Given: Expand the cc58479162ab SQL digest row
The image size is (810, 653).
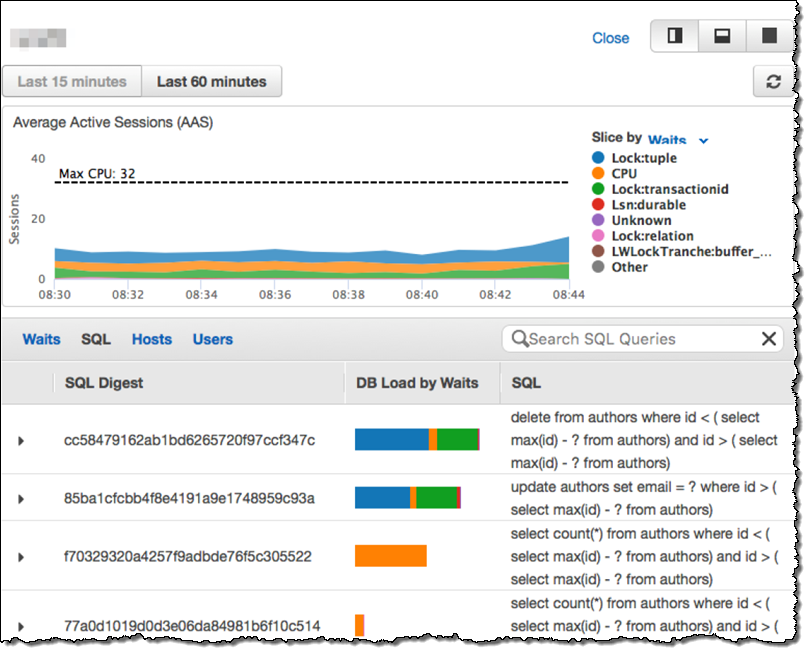Looking at the screenshot, I should tap(21, 441).
